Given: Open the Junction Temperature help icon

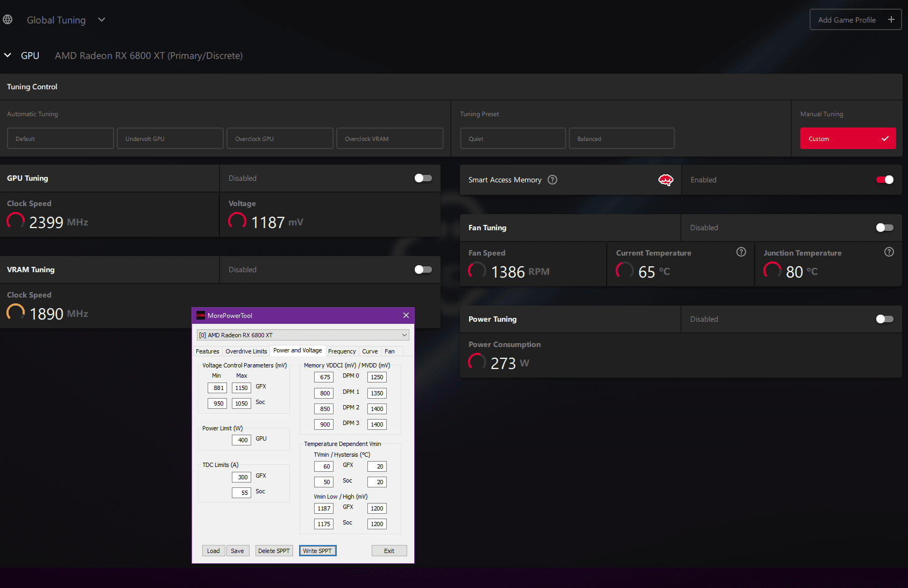Looking at the screenshot, I should tap(889, 252).
